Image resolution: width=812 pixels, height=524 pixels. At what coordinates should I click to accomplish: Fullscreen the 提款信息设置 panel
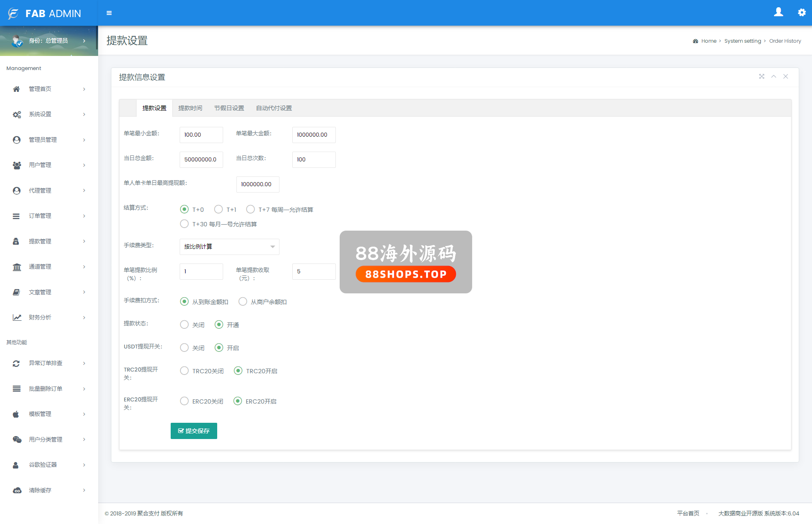(x=762, y=76)
